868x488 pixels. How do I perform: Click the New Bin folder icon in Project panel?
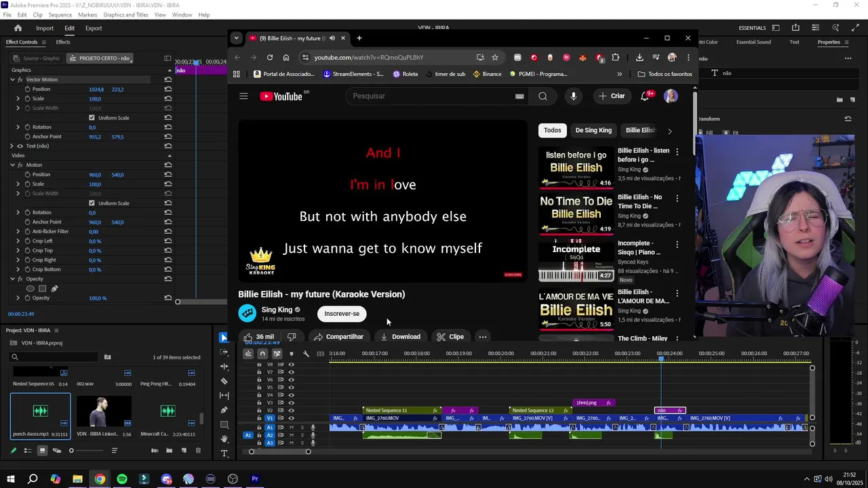coord(169,451)
